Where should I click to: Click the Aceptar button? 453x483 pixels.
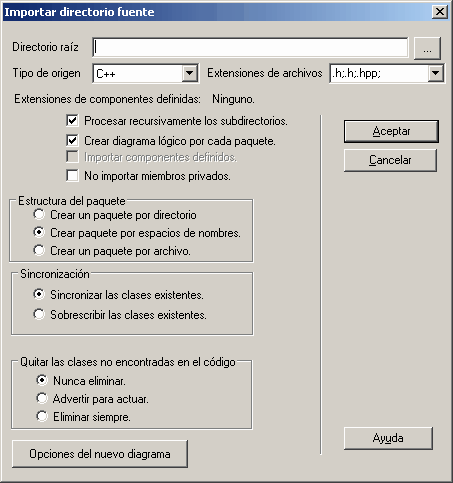click(x=391, y=131)
